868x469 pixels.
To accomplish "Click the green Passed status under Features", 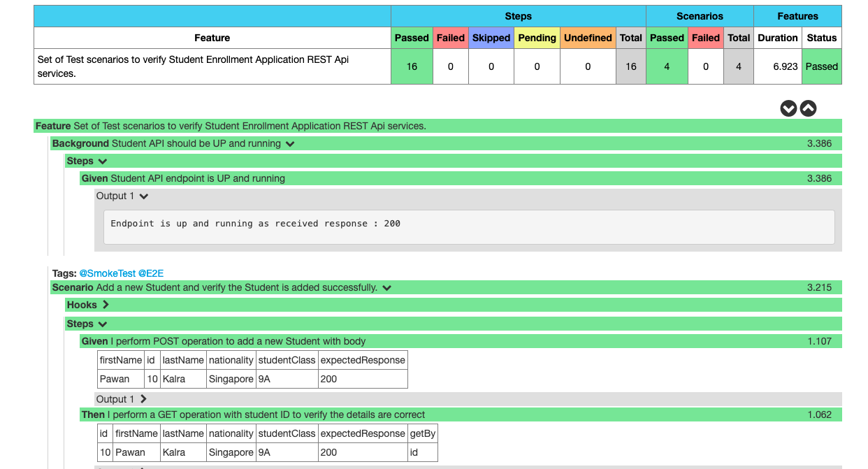I will coord(821,66).
